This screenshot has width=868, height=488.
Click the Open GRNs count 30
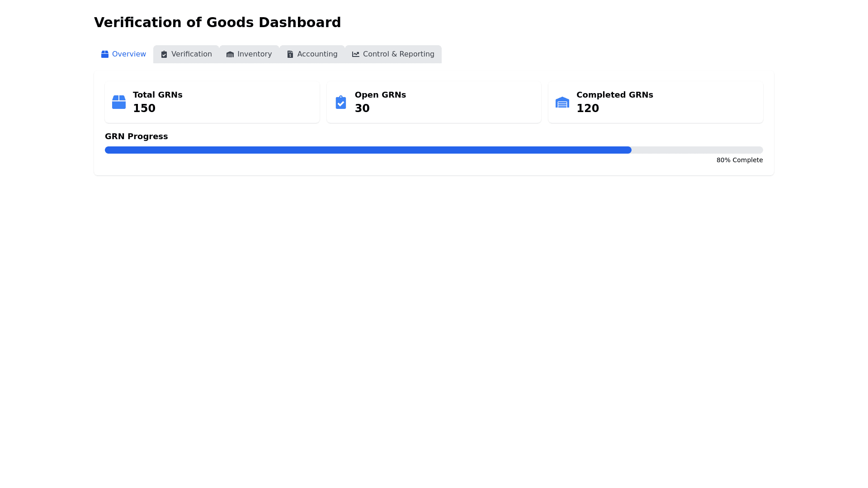[x=362, y=108]
